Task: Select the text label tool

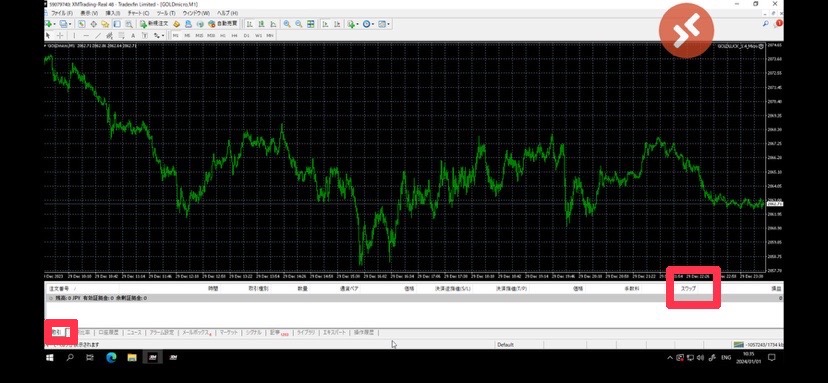Action: (x=145, y=35)
